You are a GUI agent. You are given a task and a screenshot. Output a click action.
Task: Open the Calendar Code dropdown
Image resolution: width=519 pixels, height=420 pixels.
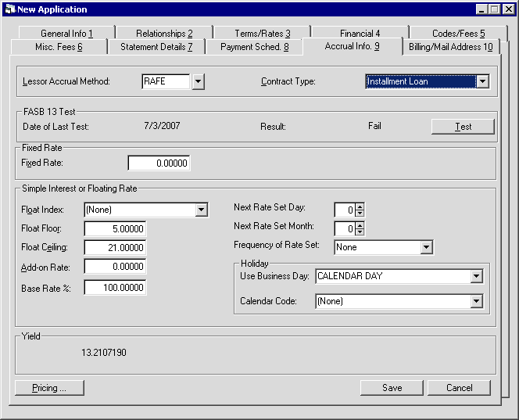[476, 301]
